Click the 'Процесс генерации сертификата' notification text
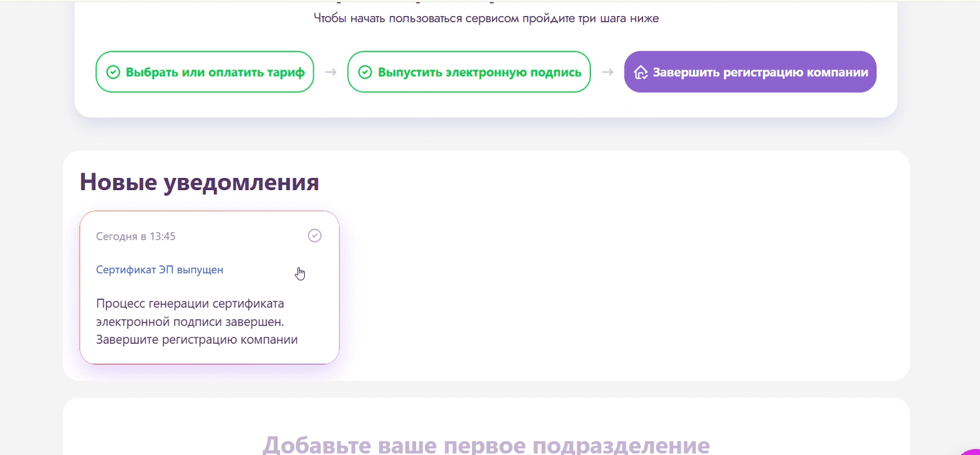Viewport: 980px width, 455px height. (197, 321)
